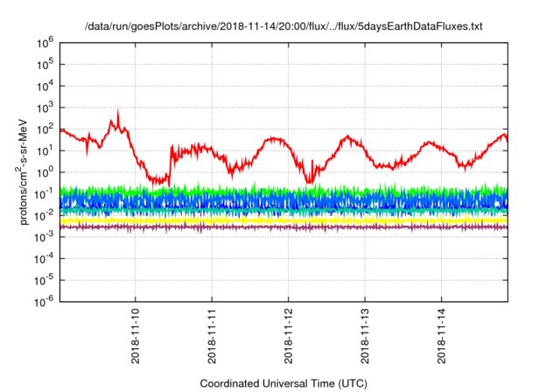Click the 10^0 y-axis tick label

click(x=45, y=172)
